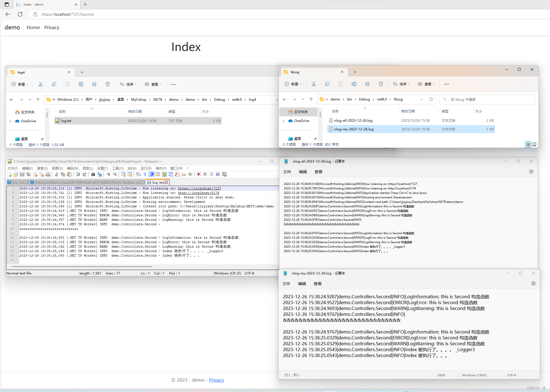
Task: Click the Save icon in Notepad++ toolbar
Action: coord(22,174)
